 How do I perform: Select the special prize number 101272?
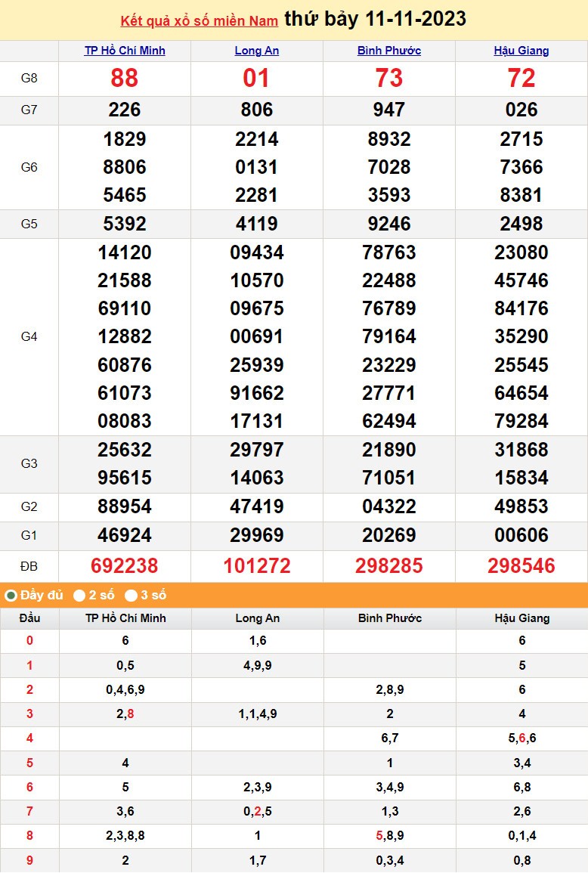[x=257, y=566]
